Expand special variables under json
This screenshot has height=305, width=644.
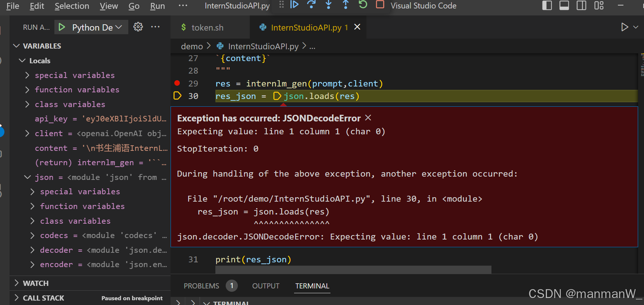tap(32, 191)
